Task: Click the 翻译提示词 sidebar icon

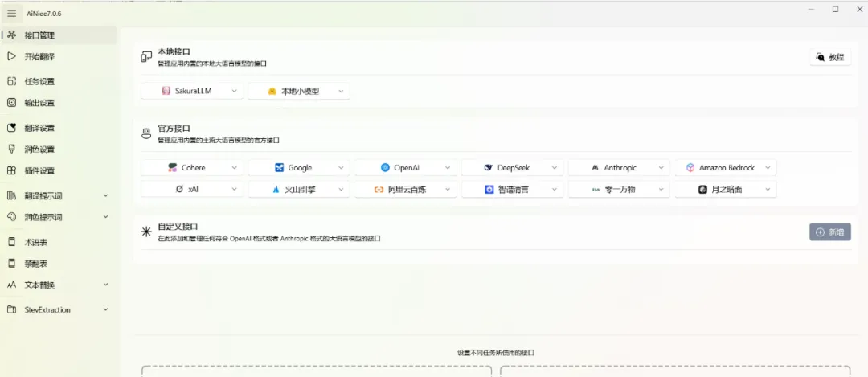Action: (x=11, y=195)
